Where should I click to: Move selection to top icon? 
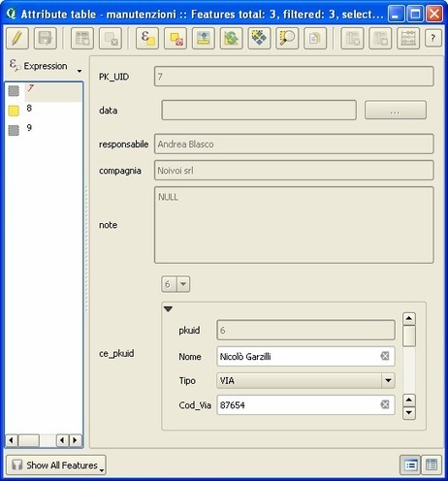204,39
